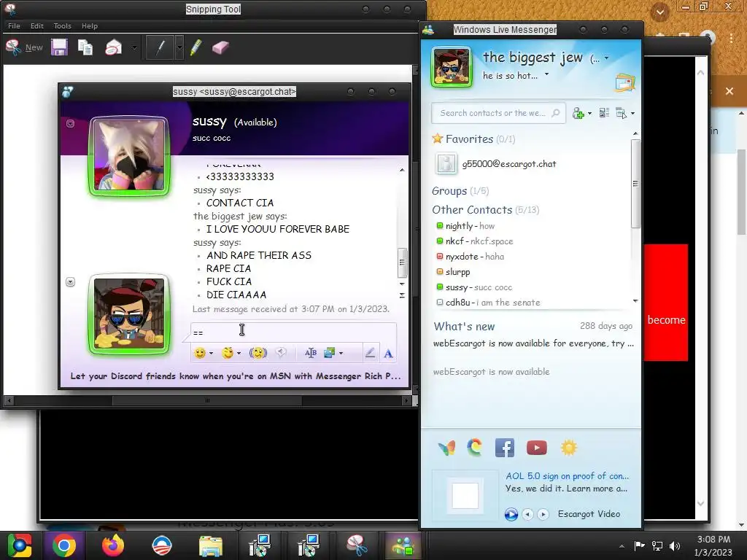The width and height of the screenshot is (747, 560).
Task: Click sussy's avatar picture in the chat
Action: (x=128, y=156)
